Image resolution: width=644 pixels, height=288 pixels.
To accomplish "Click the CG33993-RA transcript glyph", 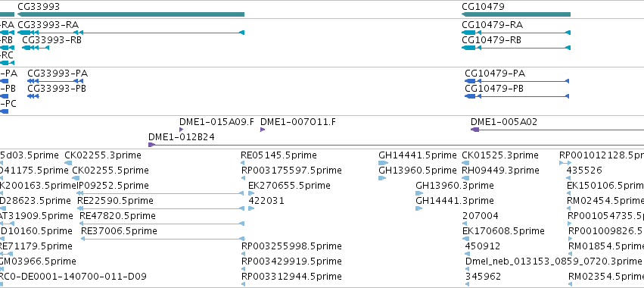I will pos(131,33).
